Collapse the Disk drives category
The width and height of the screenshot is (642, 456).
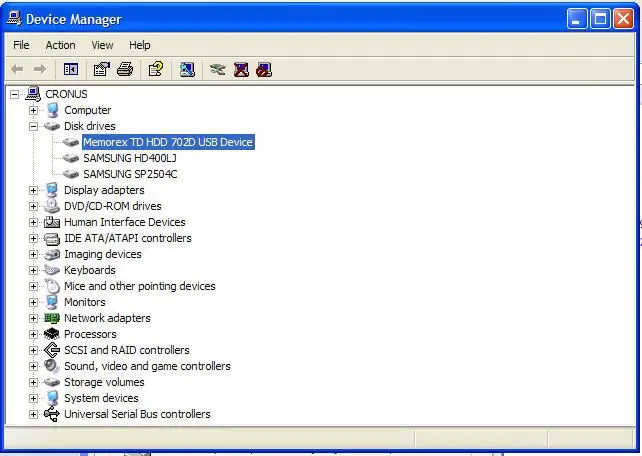tap(34, 126)
